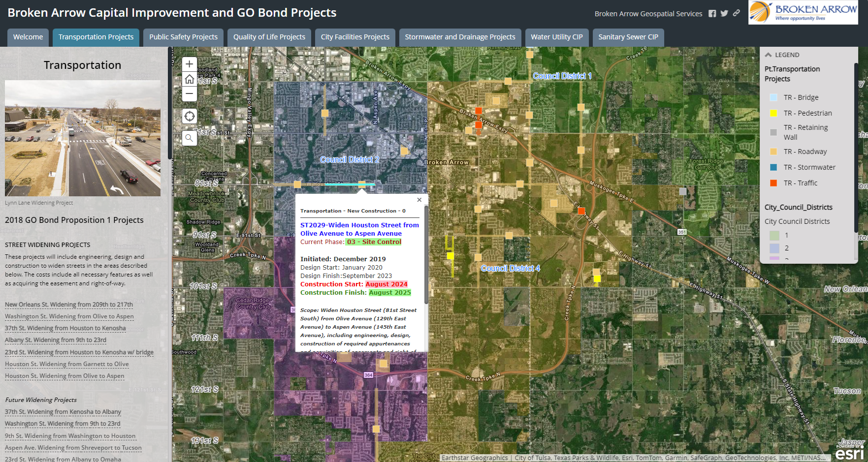The image size is (868, 462).
Task: Close the Transportation project popup
Action: (x=419, y=200)
